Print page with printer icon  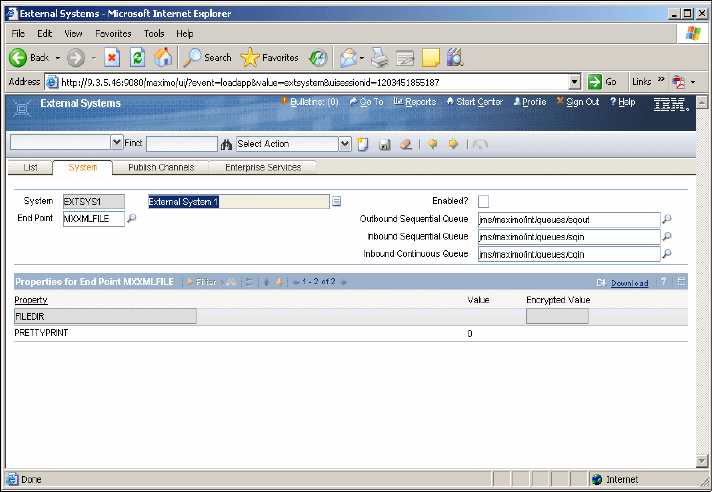click(x=380, y=58)
